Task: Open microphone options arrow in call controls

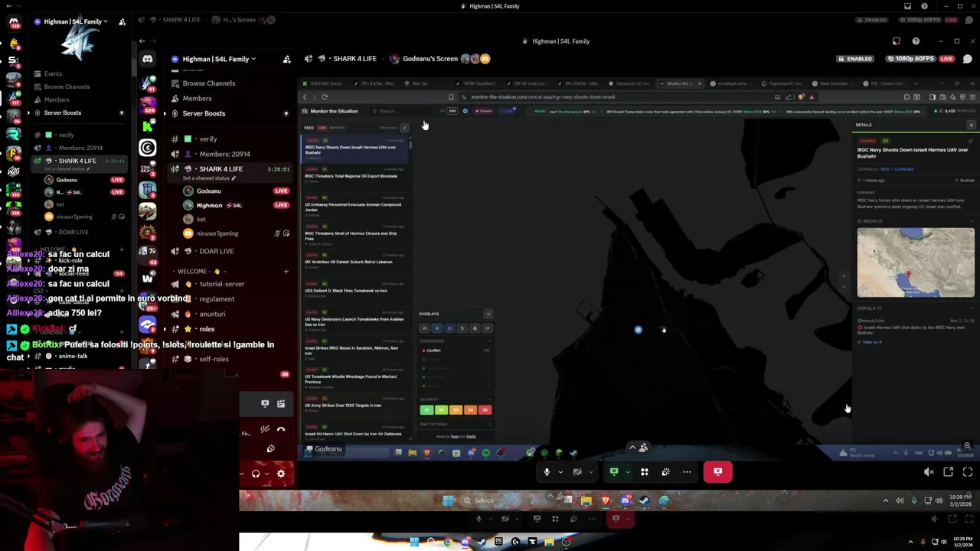Action: [x=560, y=472]
